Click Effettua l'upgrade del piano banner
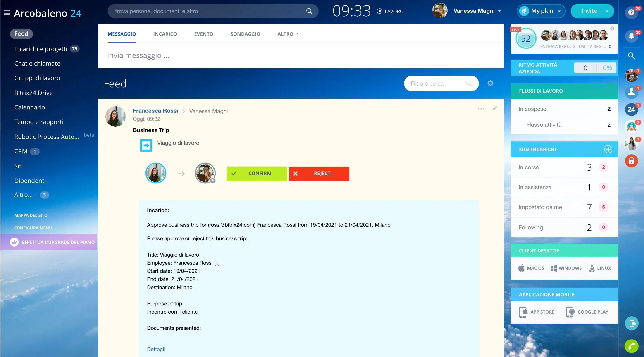This screenshot has height=357, width=644. coord(49,242)
